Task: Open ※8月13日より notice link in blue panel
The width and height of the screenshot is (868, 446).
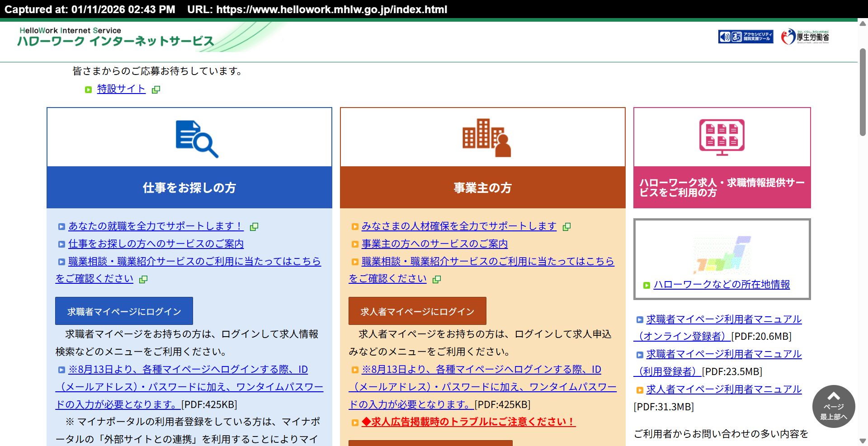Action: pos(189,387)
